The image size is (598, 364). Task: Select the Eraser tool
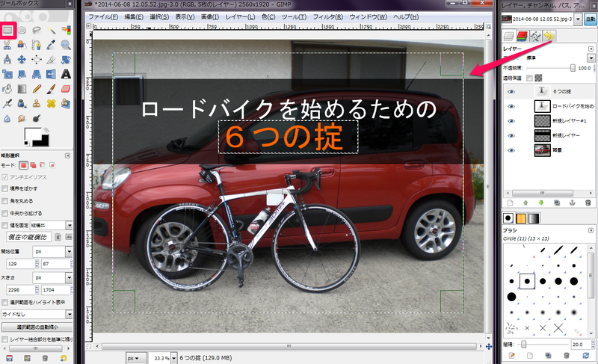click(x=66, y=89)
